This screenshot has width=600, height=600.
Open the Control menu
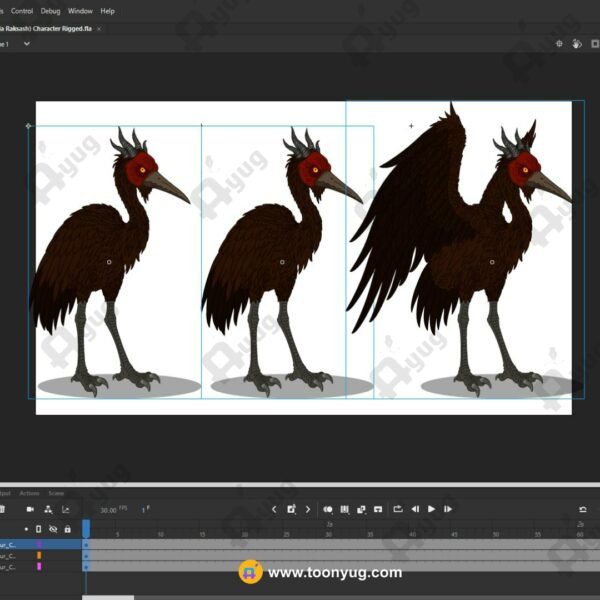point(22,11)
